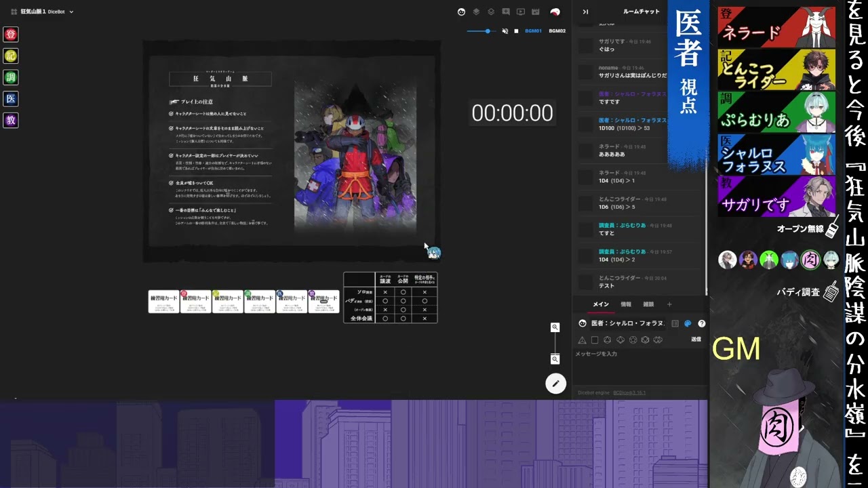Click the 00:00:00 timer display
The height and width of the screenshot is (488, 868).
click(512, 113)
